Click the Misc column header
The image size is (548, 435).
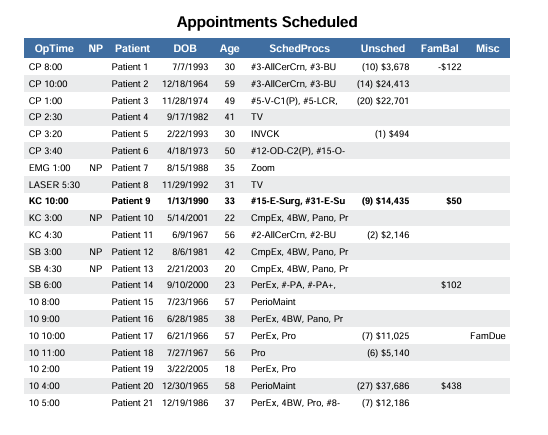[487, 48]
